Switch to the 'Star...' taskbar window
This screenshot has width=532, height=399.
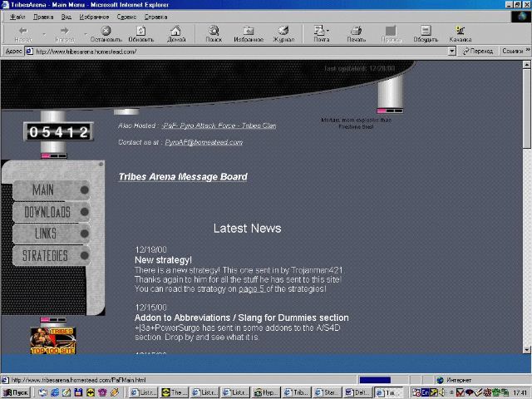(327, 392)
